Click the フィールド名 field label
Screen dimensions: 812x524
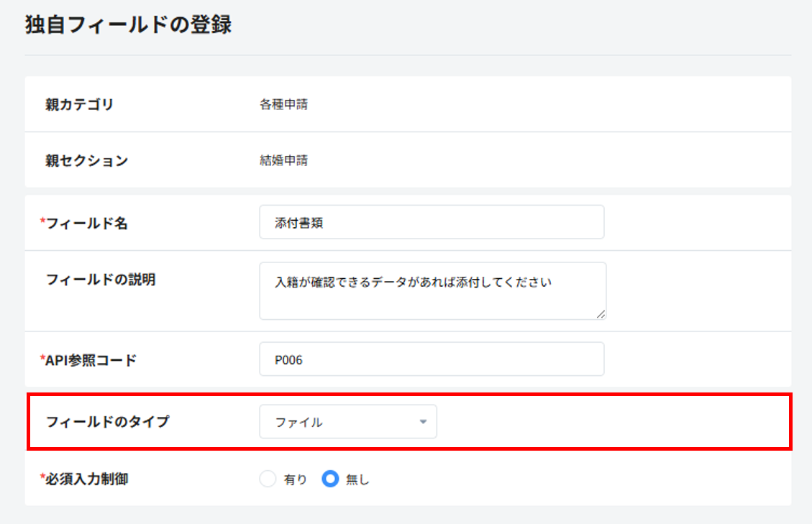coord(86,224)
